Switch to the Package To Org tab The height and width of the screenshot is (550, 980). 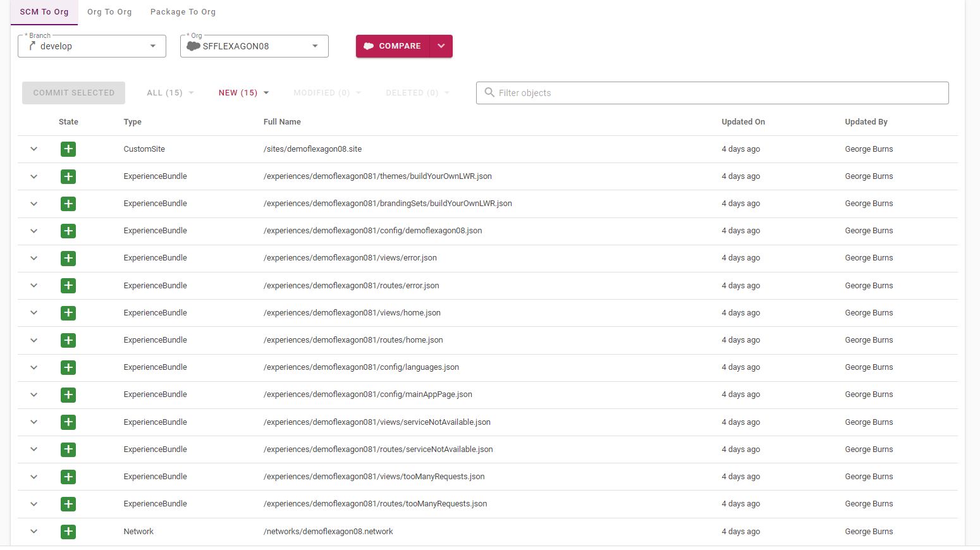pos(183,12)
